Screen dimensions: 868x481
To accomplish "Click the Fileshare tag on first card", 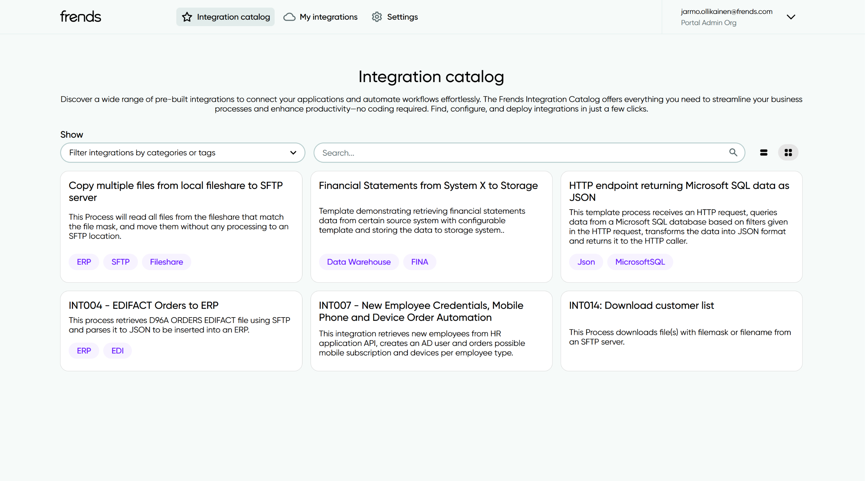I will [167, 263].
